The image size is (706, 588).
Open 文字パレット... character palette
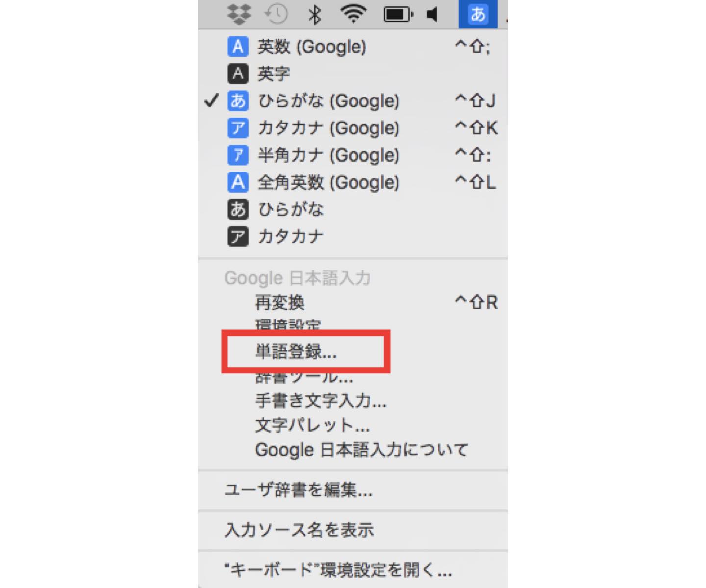point(353,425)
